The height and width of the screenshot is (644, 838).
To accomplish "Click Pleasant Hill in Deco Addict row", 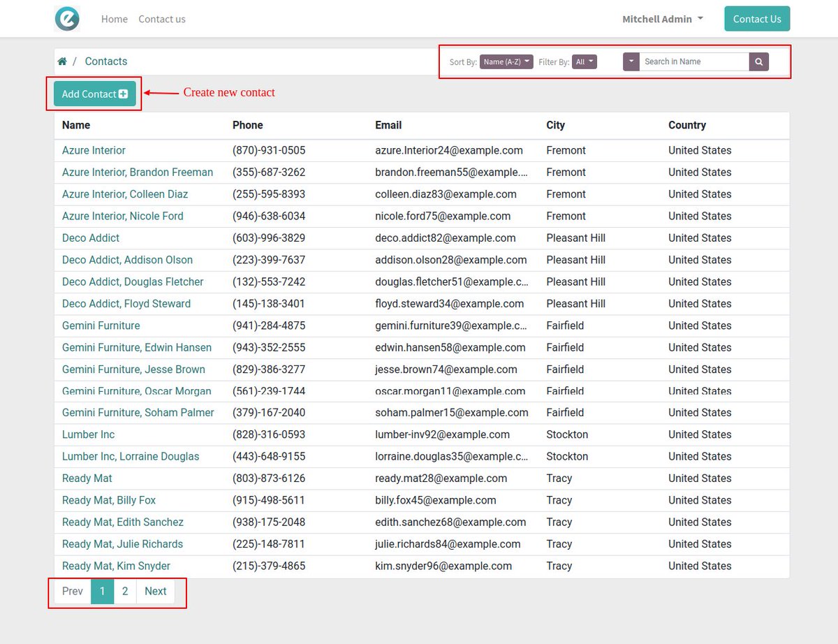I will (x=576, y=237).
